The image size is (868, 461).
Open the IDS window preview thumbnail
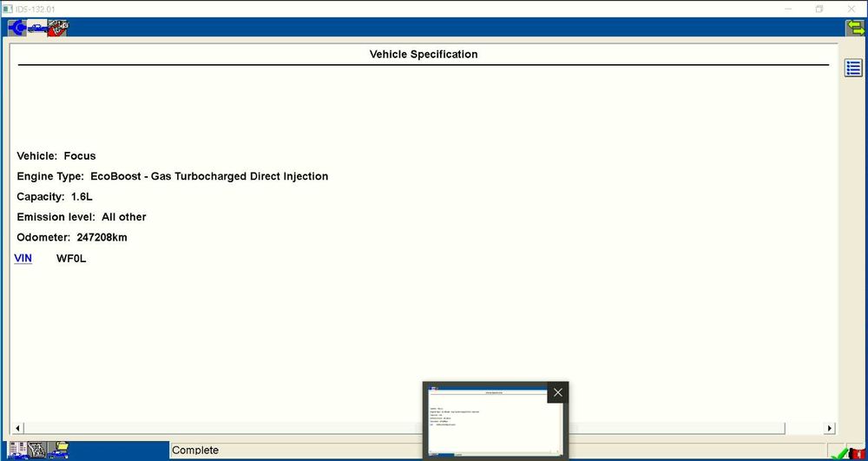coord(496,422)
